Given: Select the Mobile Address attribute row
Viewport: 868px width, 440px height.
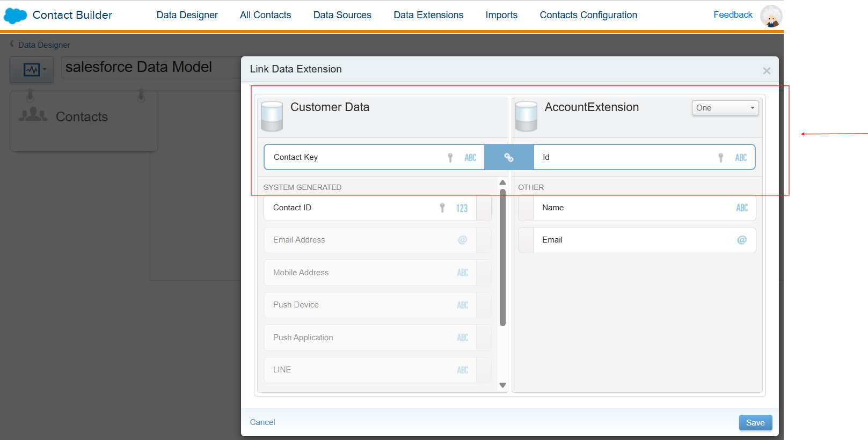Looking at the screenshot, I should click(x=370, y=273).
